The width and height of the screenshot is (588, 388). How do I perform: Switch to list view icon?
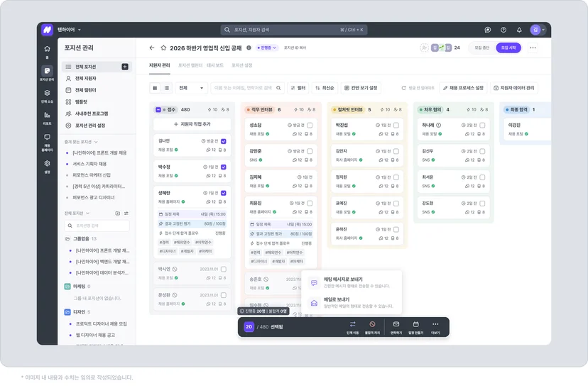click(166, 88)
